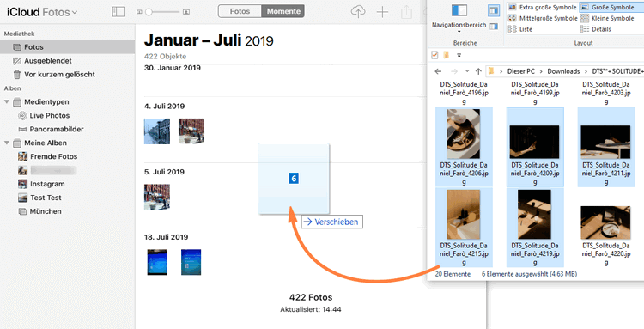Collapse the Medientypen section triangle
Screen dimensions: 644x329
click(7, 102)
